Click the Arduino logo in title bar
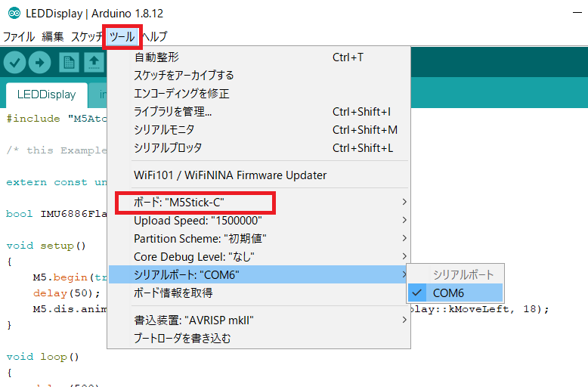Screen dimensions: 588x387 (x=14, y=13)
